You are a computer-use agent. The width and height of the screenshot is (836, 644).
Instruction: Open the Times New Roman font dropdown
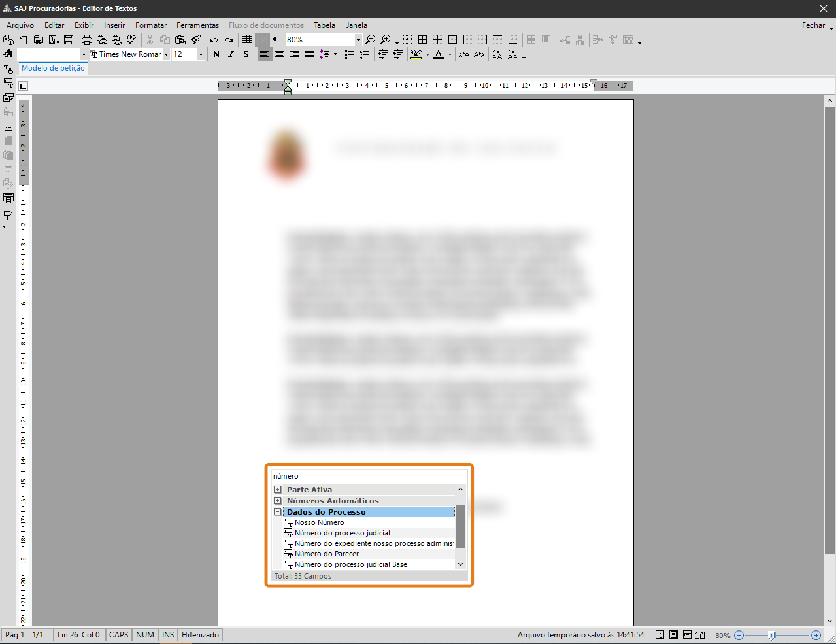(x=167, y=54)
